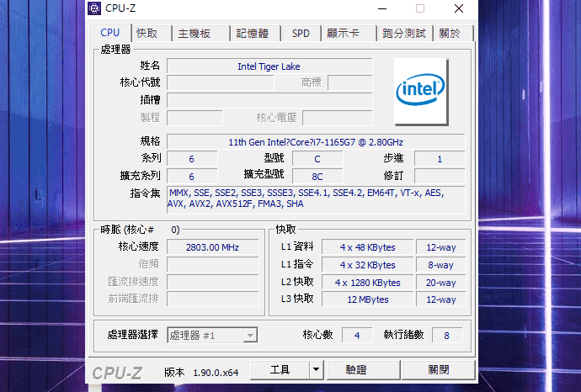Click the L1 instruction 4 x 32 KBytes value

click(368, 265)
